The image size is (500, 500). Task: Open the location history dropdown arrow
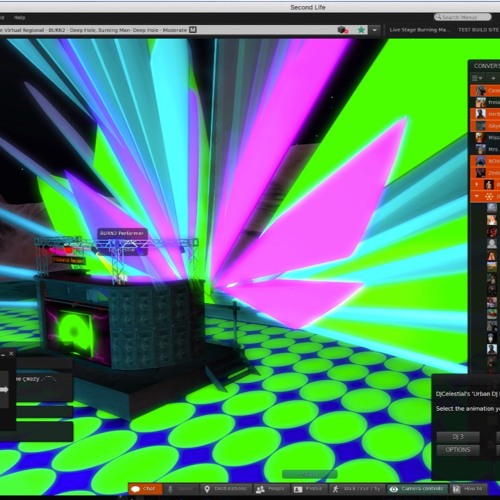tap(375, 30)
